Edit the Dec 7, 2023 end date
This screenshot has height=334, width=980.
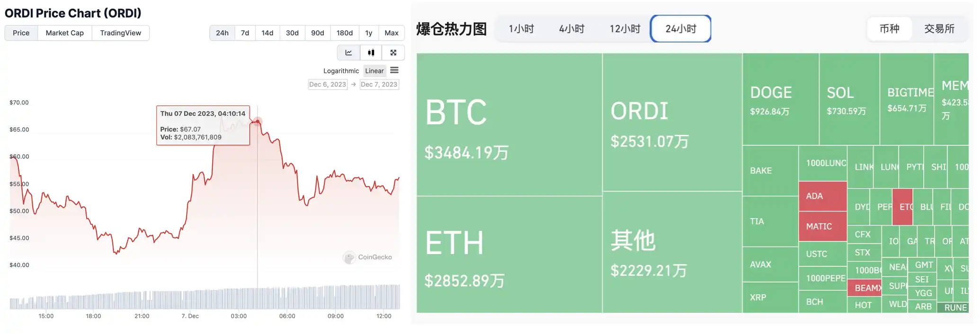point(379,85)
